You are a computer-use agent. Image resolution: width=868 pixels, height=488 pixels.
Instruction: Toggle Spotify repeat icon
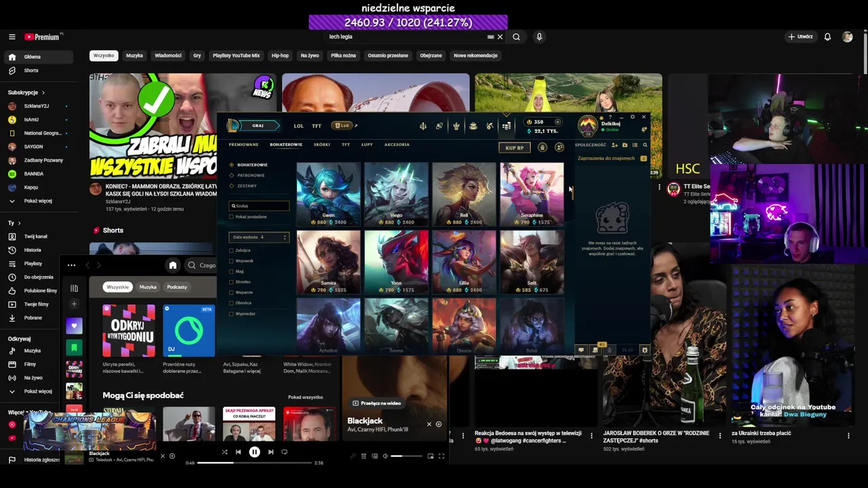tap(285, 452)
